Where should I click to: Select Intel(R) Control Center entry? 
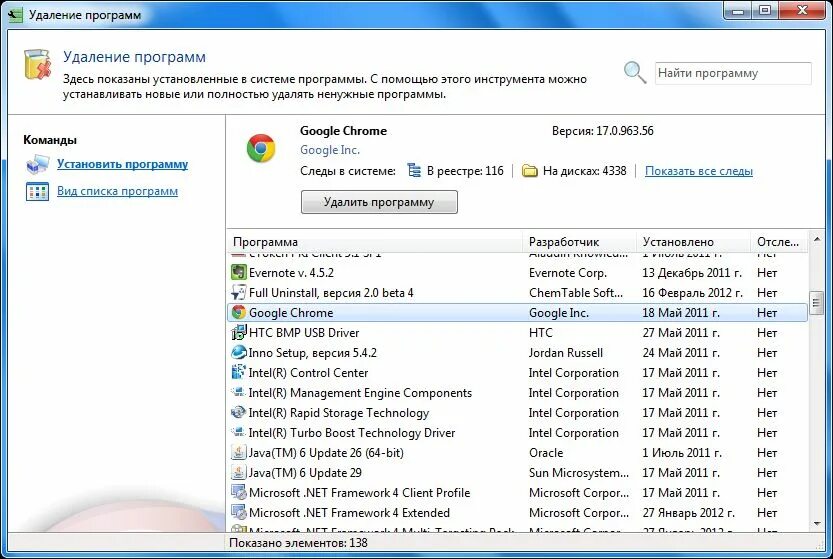[517, 372]
